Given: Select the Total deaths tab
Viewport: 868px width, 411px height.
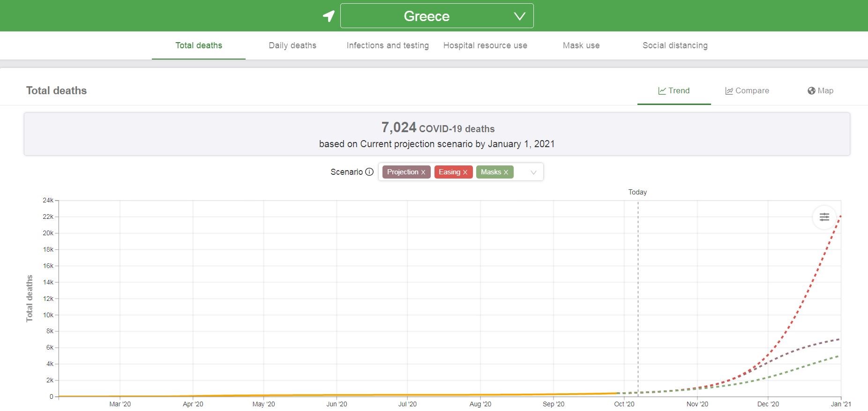Looking at the screenshot, I should 199,45.
